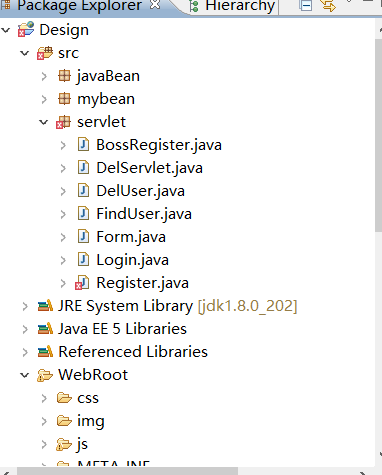Click the JRE System Library icon
382x475 pixels.
(45, 306)
